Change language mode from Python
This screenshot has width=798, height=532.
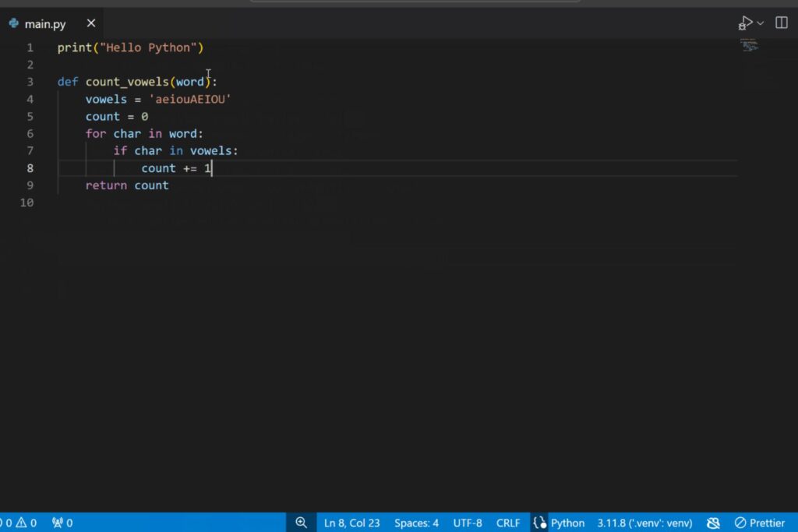pyautogui.click(x=567, y=523)
